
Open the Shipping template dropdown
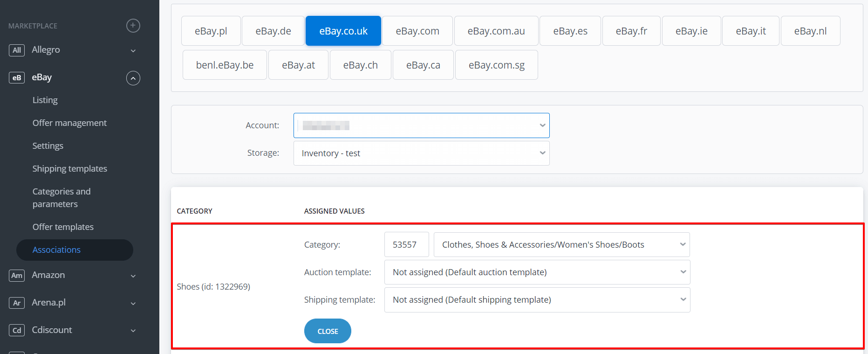(537, 300)
